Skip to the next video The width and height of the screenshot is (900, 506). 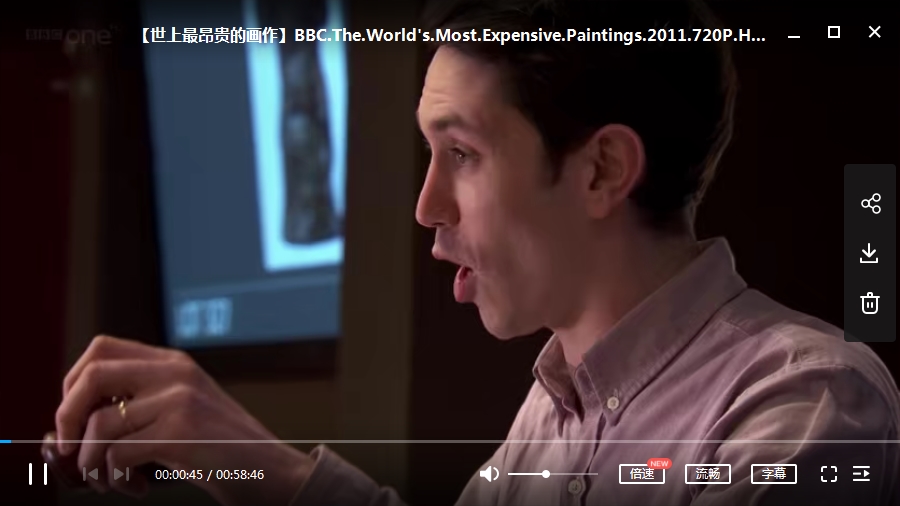(x=121, y=474)
